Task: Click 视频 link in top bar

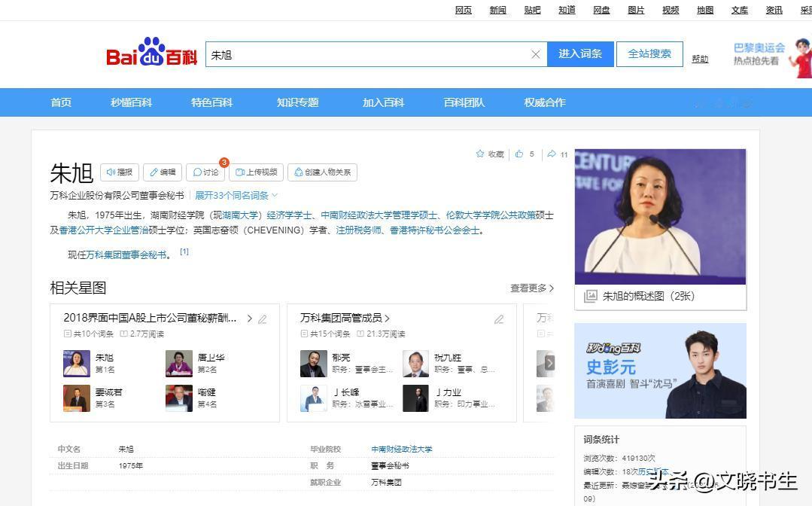Action: (671, 10)
